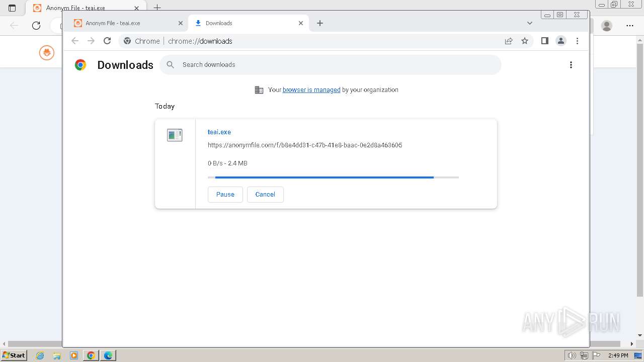The height and width of the screenshot is (362, 644).
Task: Open Edge window settings and more menu
Action: (x=630, y=26)
